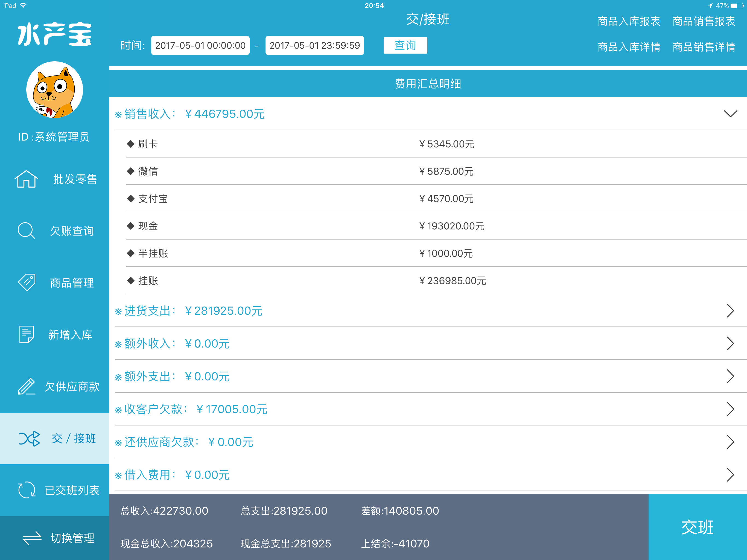
Task: Click the house icon for 批发零售
Action: (x=26, y=179)
